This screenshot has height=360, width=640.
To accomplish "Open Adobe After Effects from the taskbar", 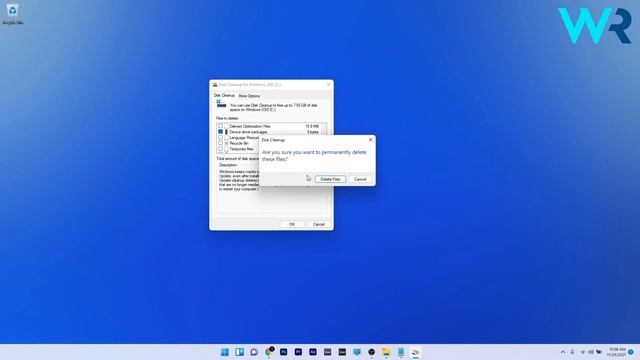I will point(313,352).
